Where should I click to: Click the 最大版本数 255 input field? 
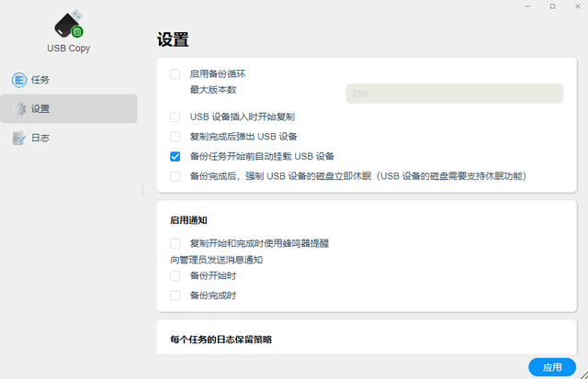454,94
